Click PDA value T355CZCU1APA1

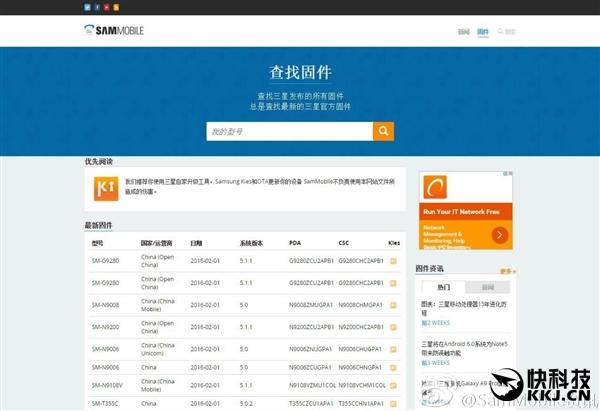[311, 403]
